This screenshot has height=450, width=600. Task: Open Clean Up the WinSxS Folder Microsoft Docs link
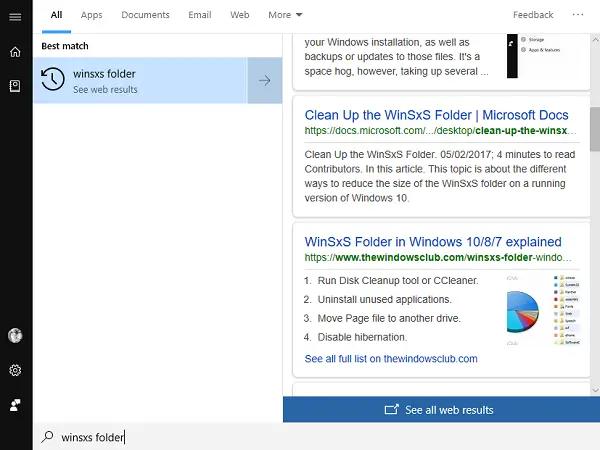[x=436, y=115]
